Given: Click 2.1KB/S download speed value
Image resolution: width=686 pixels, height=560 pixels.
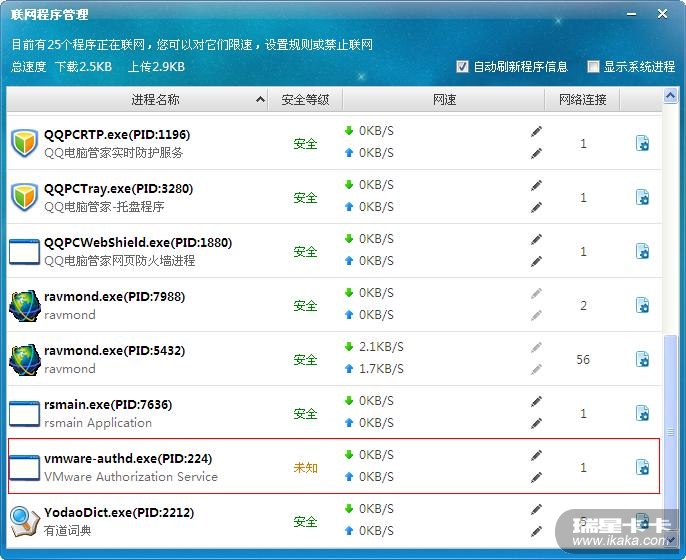Looking at the screenshot, I should (x=382, y=347).
